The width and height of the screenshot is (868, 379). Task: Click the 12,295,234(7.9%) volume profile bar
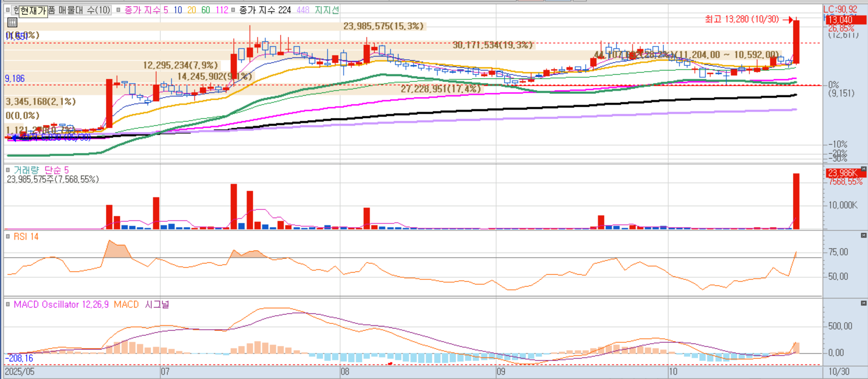[112, 65]
